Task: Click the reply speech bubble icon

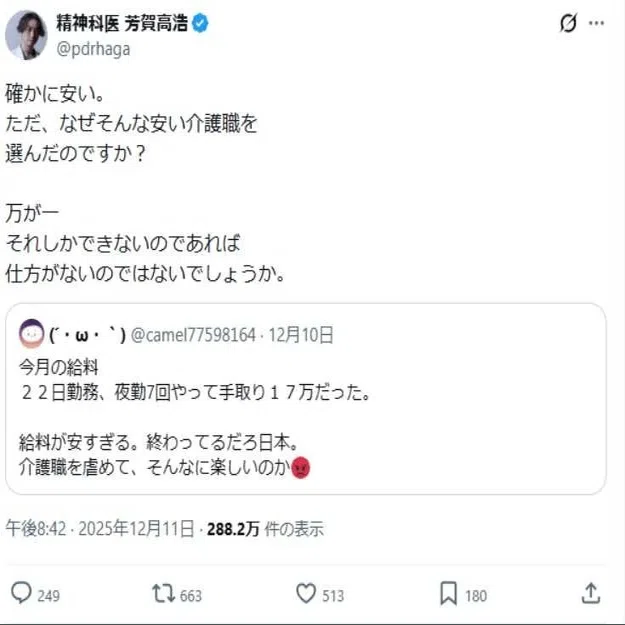Action: pyautogui.click(x=21, y=593)
